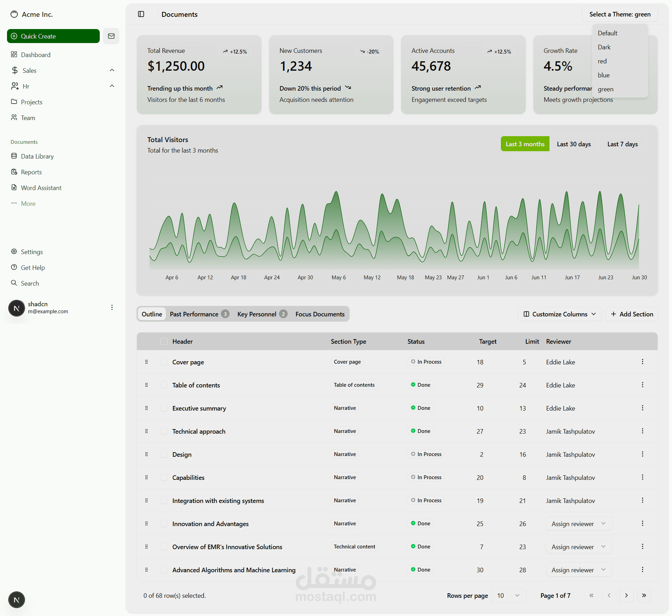672x616 pixels.
Task: Open the Customize Columns dropdown
Action: click(559, 314)
